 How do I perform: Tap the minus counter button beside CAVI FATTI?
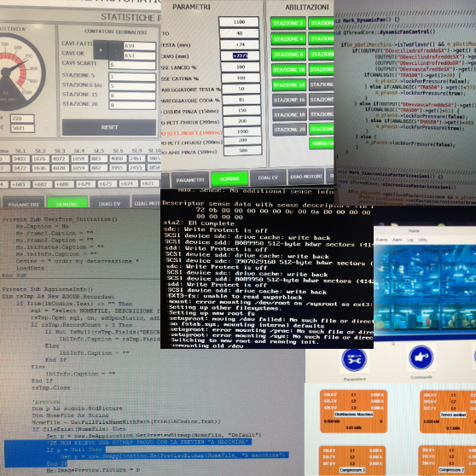point(116,50)
